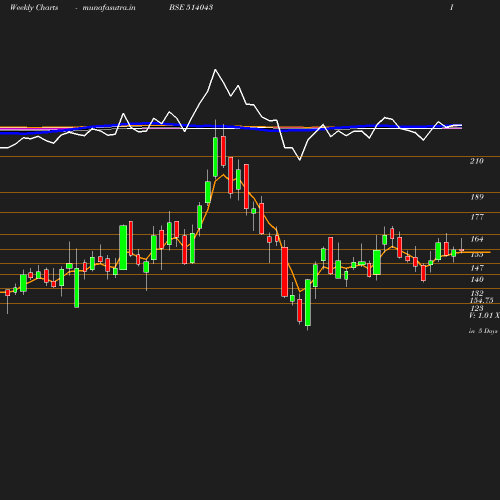Select the 123 price axis label
This screenshot has width=500, height=500.
(477, 308)
